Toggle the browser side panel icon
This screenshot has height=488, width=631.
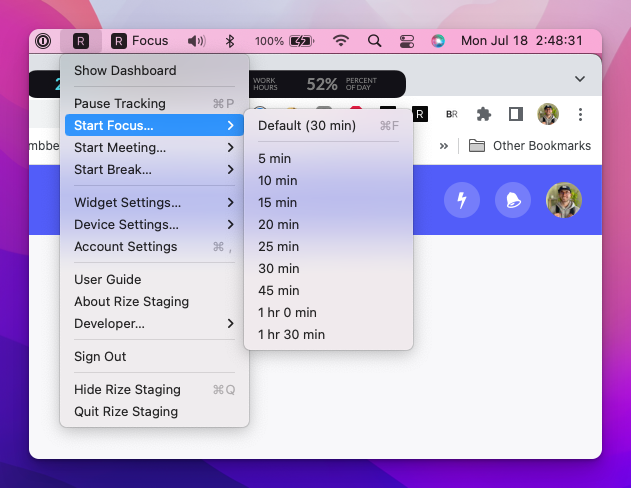click(516, 114)
